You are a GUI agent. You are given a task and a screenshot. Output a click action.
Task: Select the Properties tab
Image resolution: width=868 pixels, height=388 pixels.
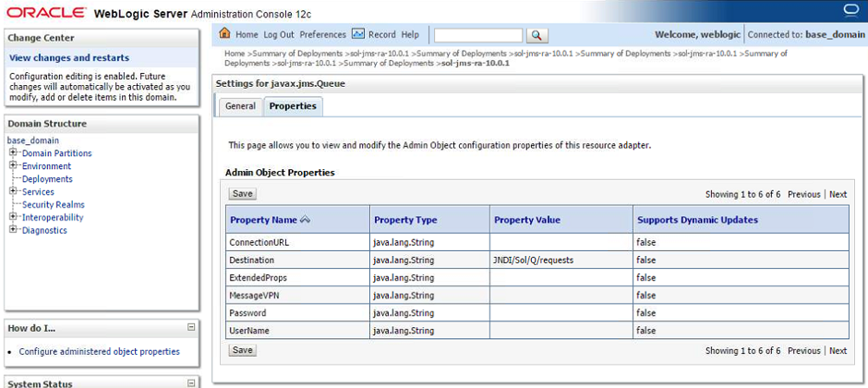pos(293,106)
